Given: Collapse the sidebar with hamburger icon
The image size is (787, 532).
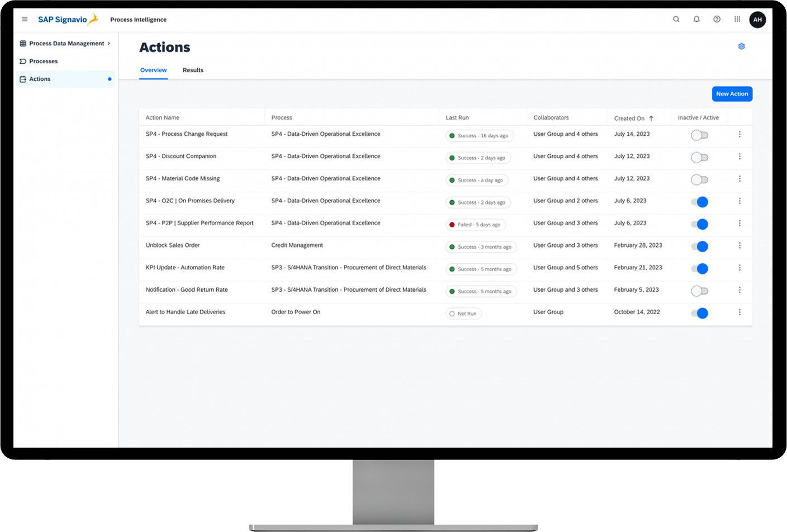Looking at the screenshot, I should coord(25,19).
